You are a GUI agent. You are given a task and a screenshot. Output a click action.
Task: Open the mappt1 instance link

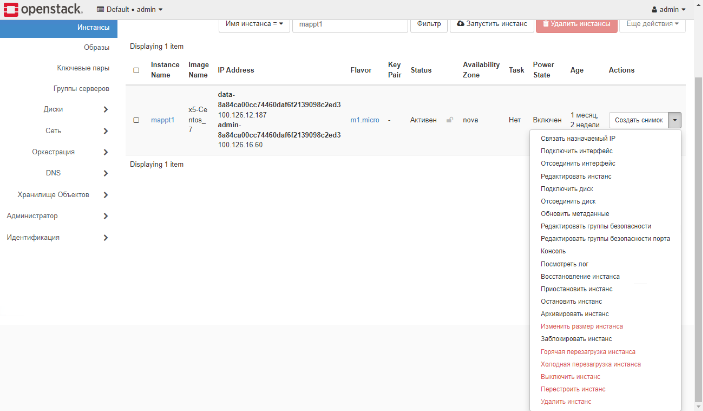162,119
